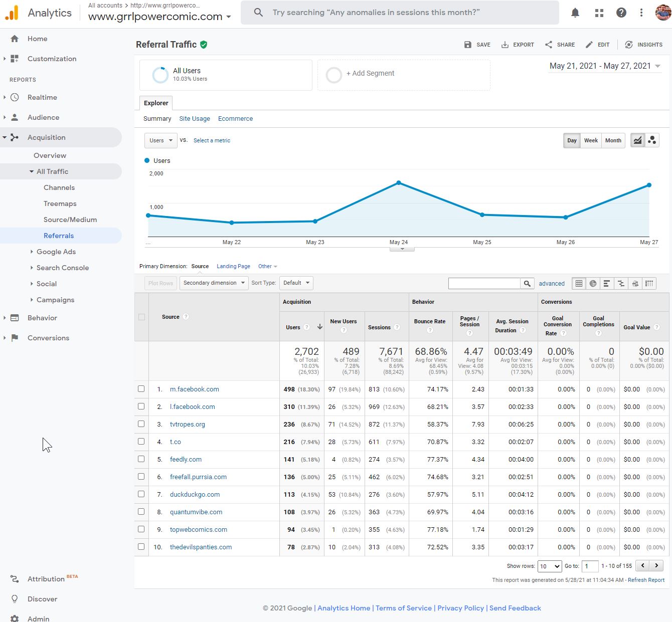
Task: Open the three-dot more options menu
Action: tap(641, 13)
